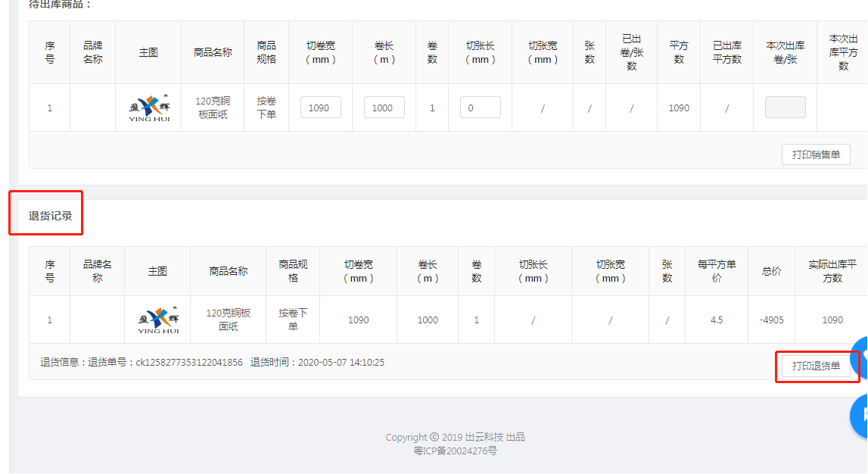The width and height of the screenshot is (868, 474).
Task: Click 120克铜板面纸 in return record table
Action: [228, 320]
